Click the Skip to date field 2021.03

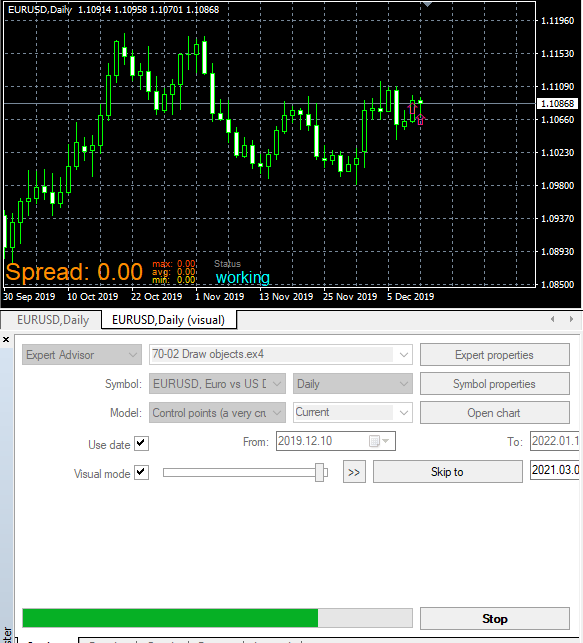555,470
